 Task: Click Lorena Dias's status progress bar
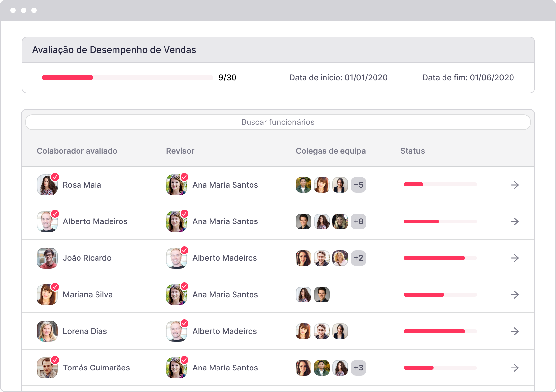tap(440, 331)
